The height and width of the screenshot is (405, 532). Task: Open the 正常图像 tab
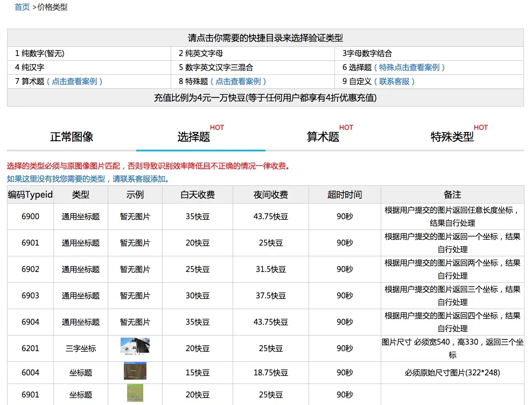(x=72, y=137)
